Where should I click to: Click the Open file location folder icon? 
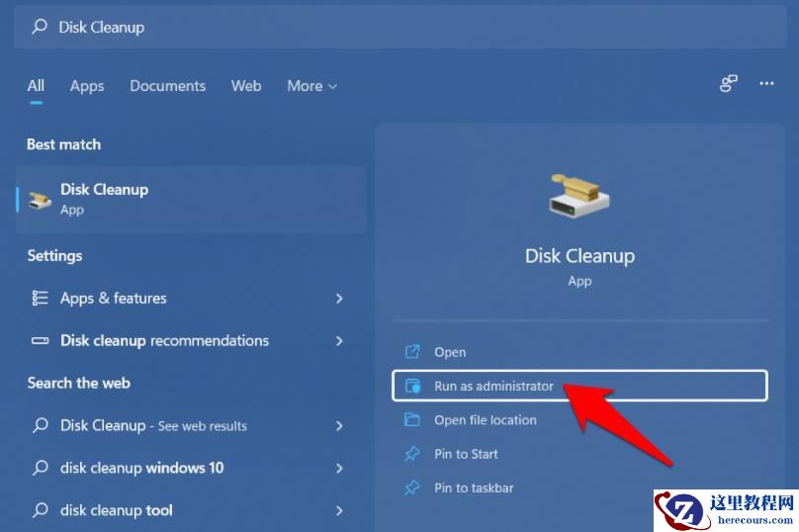tap(411, 419)
